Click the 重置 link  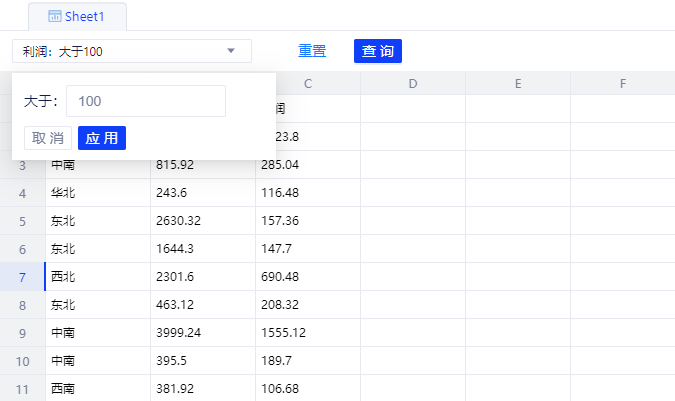[312, 51]
